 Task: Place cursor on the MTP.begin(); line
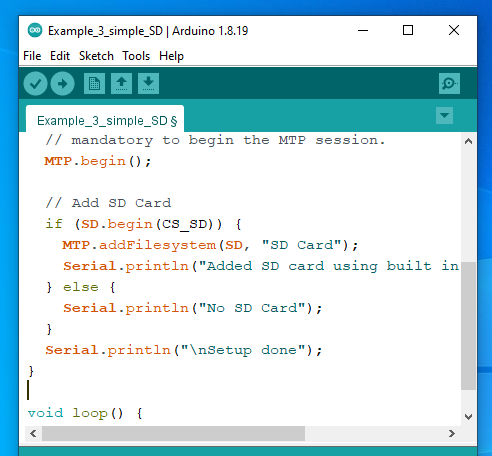point(98,161)
